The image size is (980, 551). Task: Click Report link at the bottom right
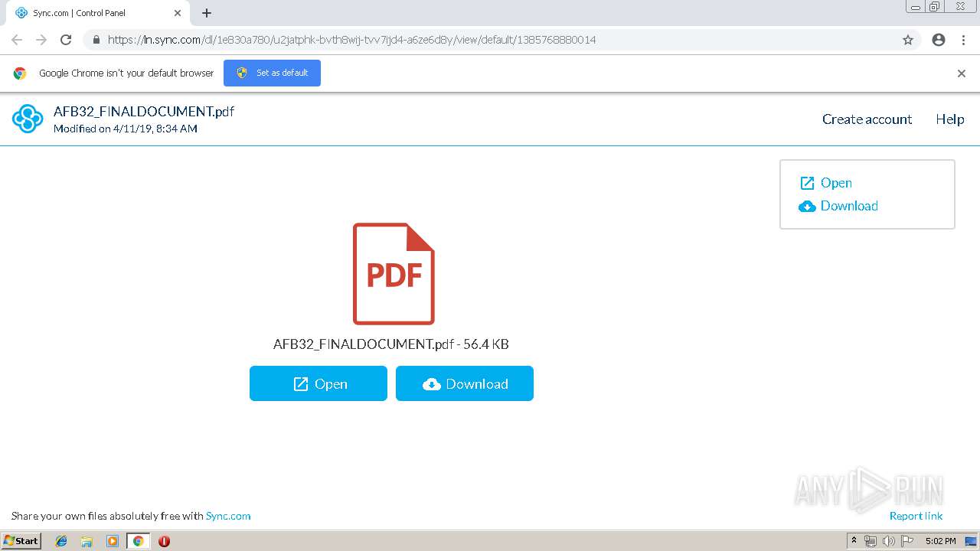(916, 516)
